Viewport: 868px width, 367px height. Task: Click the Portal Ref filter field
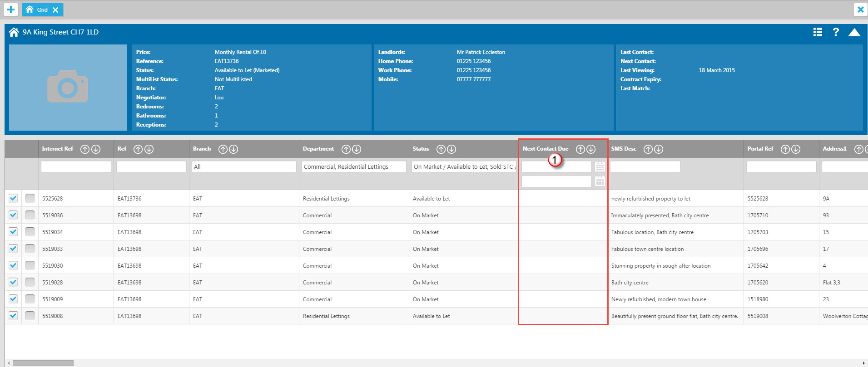pyautogui.click(x=781, y=167)
